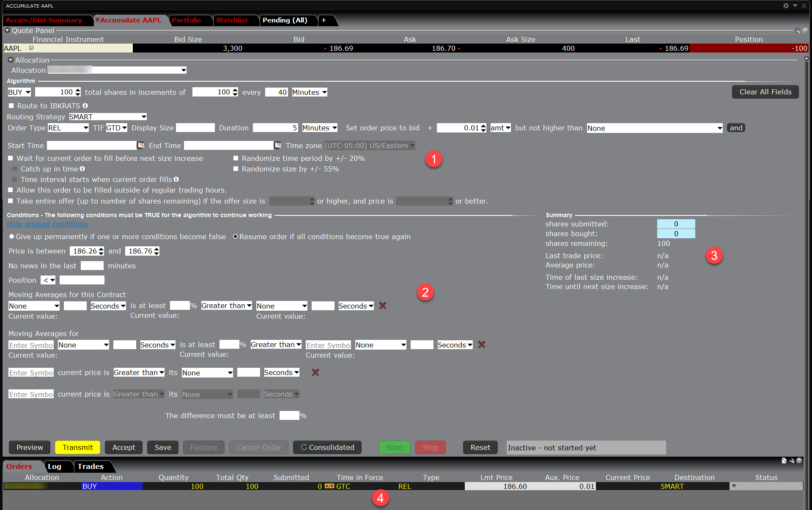Add a new tab with plus button
Viewport: 812px width, 510px height.
point(324,20)
